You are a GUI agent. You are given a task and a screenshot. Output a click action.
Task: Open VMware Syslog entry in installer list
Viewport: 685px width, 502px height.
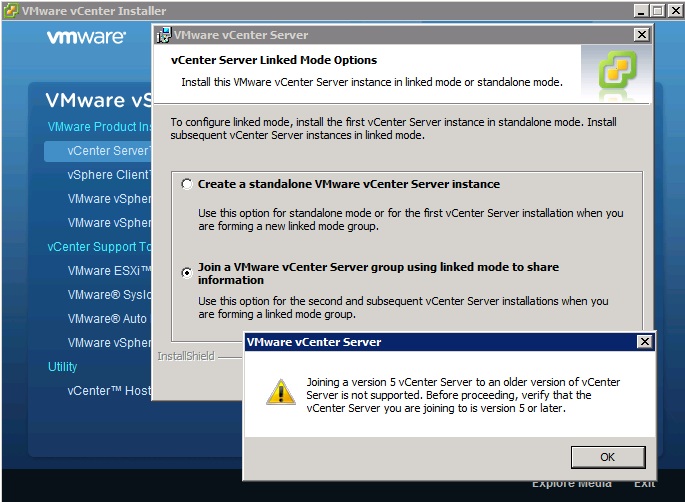[x=109, y=295]
